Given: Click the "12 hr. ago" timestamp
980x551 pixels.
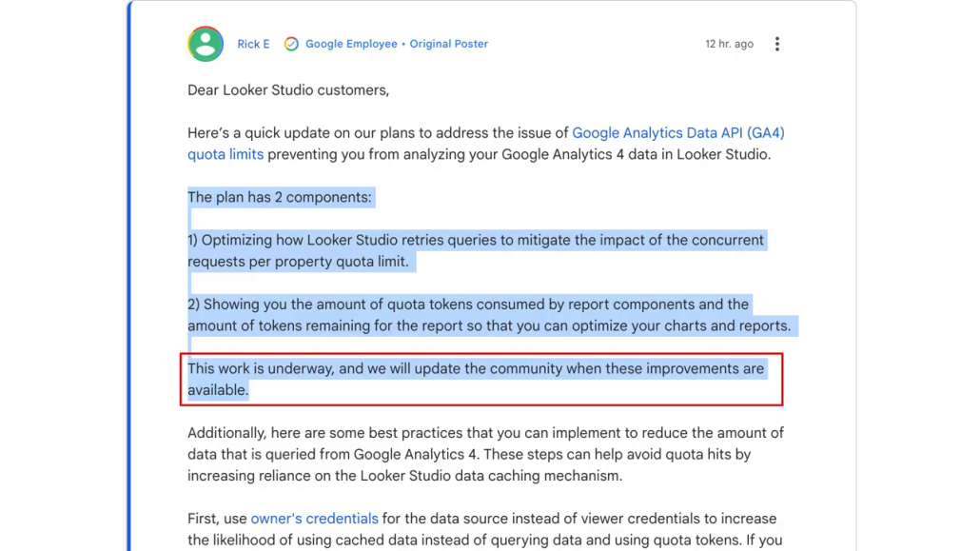Looking at the screenshot, I should click(x=729, y=44).
